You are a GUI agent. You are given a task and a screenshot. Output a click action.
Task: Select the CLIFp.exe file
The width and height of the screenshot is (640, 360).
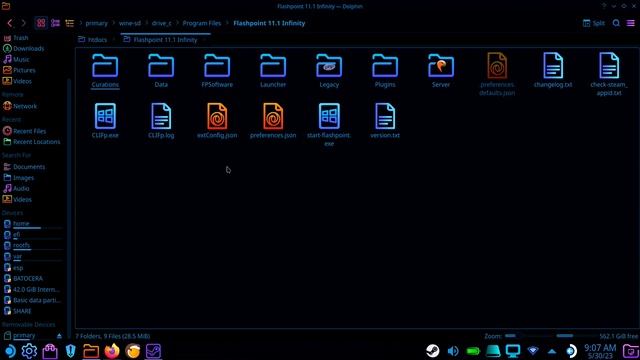(x=105, y=121)
